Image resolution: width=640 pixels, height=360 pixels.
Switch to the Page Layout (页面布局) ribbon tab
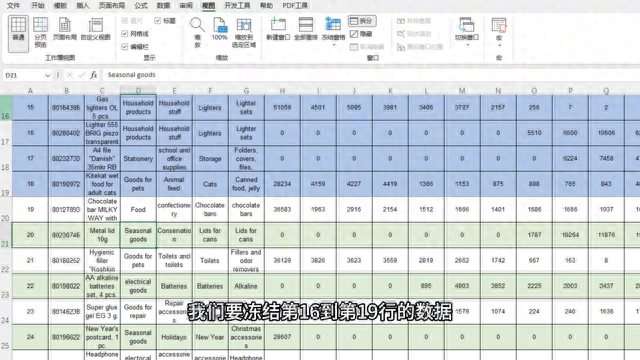coord(112,5)
